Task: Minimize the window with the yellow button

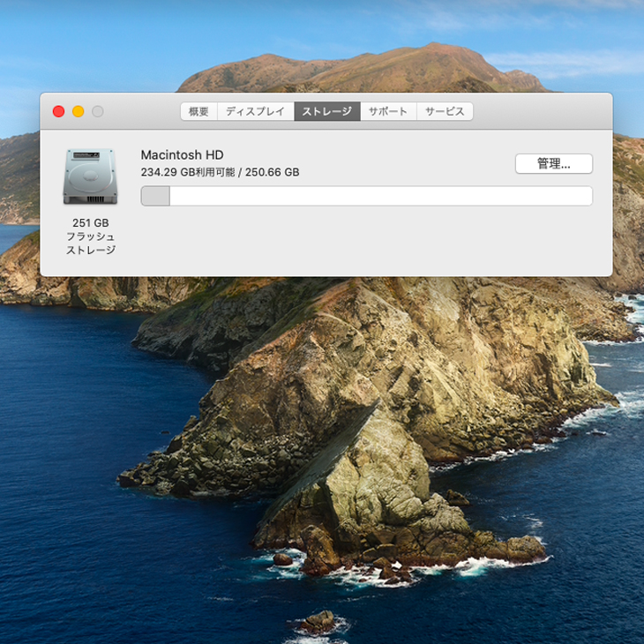Action: click(78, 111)
